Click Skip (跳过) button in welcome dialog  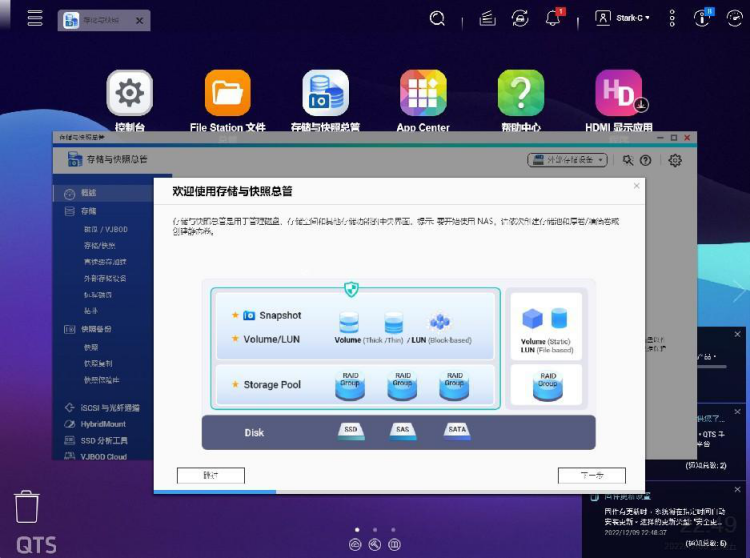point(211,475)
